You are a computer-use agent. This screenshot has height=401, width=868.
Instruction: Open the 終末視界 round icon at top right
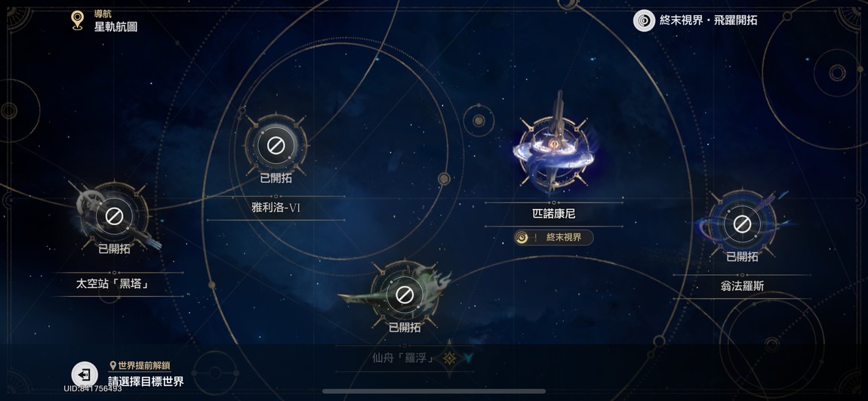point(644,20)
